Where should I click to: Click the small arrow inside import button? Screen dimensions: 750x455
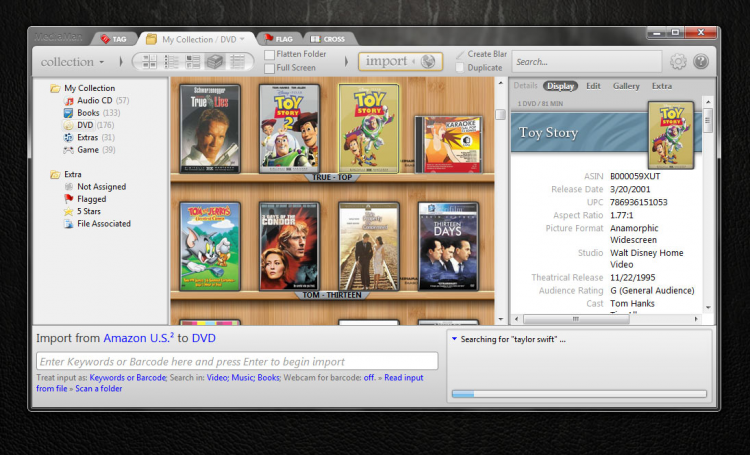click(414, 61)
